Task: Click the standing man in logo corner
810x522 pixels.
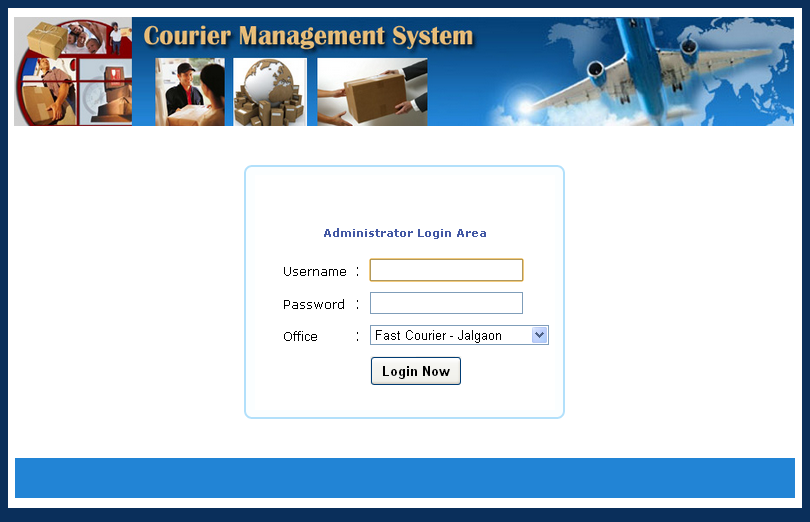Action: tap(116, 37)
